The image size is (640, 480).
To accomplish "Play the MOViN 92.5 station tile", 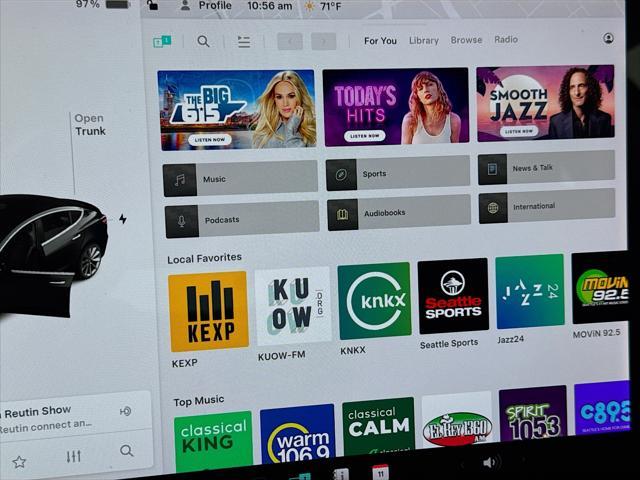I will click(600, 287).
